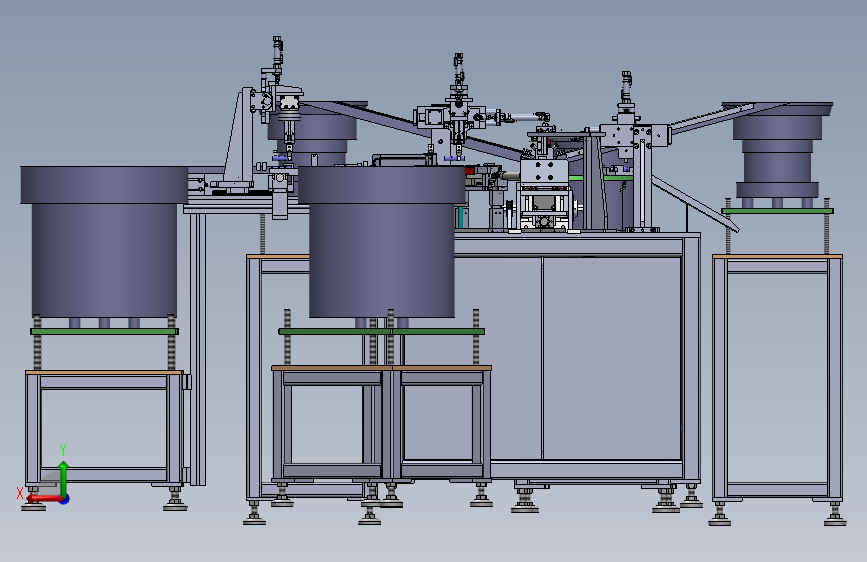
Task: Select the right cabinet door of main base
Action: (x=612, y=358)
